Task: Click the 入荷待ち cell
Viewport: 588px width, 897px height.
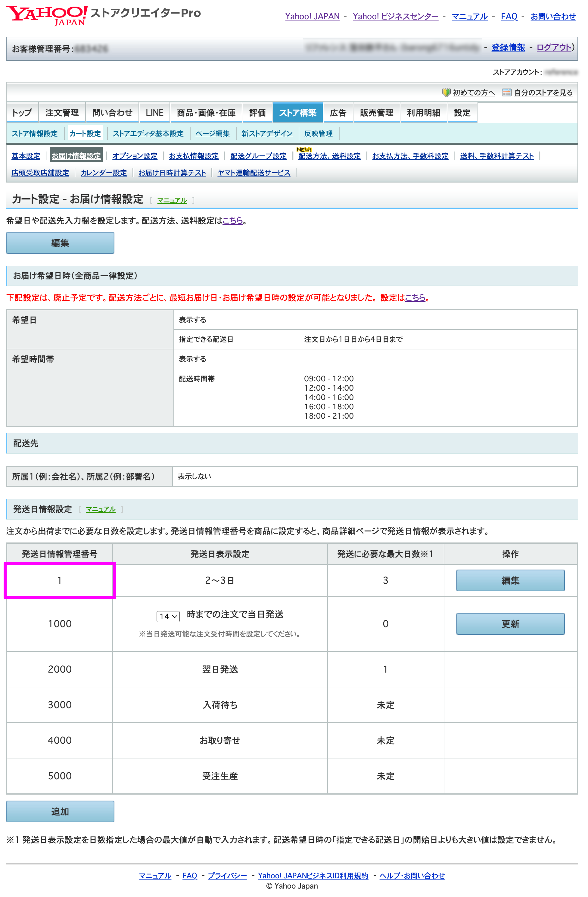Action: (220, 705)
